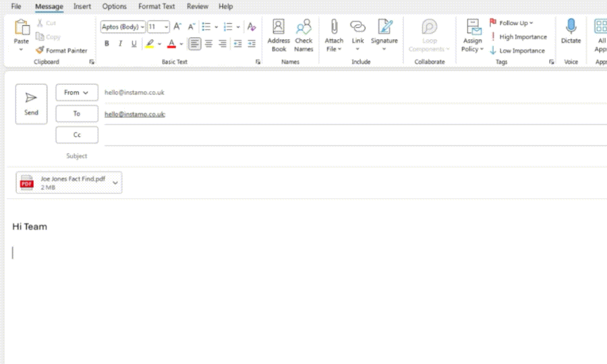Select the Message tab
The width and height of the screenshot is (607, 364).
[49, 7]
